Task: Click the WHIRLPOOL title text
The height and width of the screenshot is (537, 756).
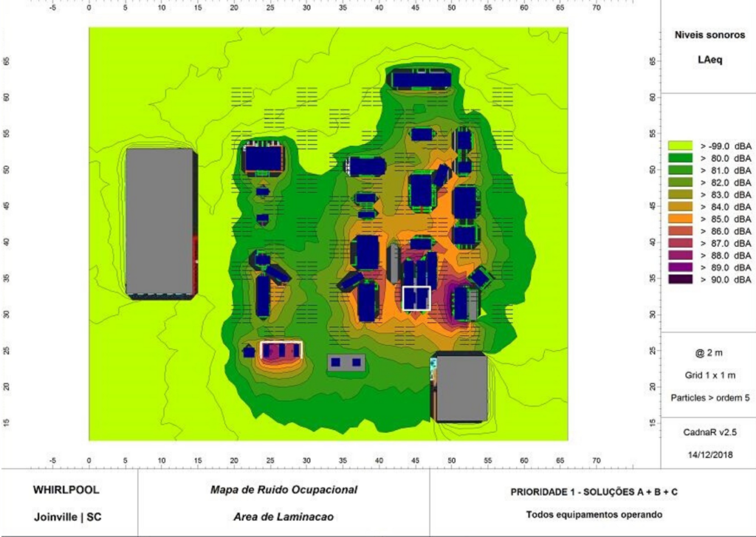Action: [x=66, y=490]
